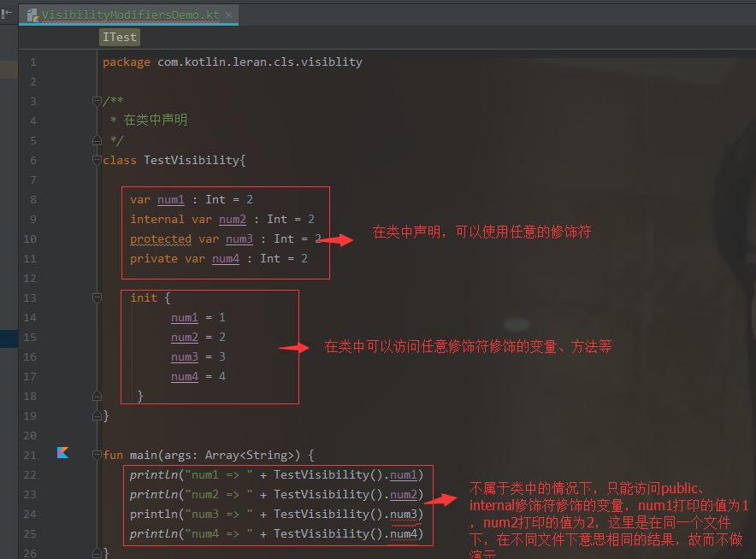The image size is (756, 559).
Task: Click the error-underlined num3 on line 24
Action: pos(404,515)
